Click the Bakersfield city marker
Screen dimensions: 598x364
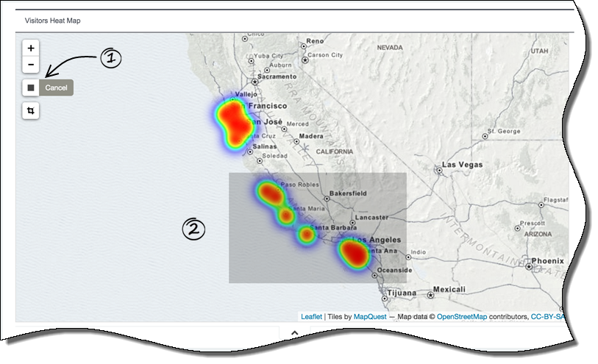tap(324, 197)
